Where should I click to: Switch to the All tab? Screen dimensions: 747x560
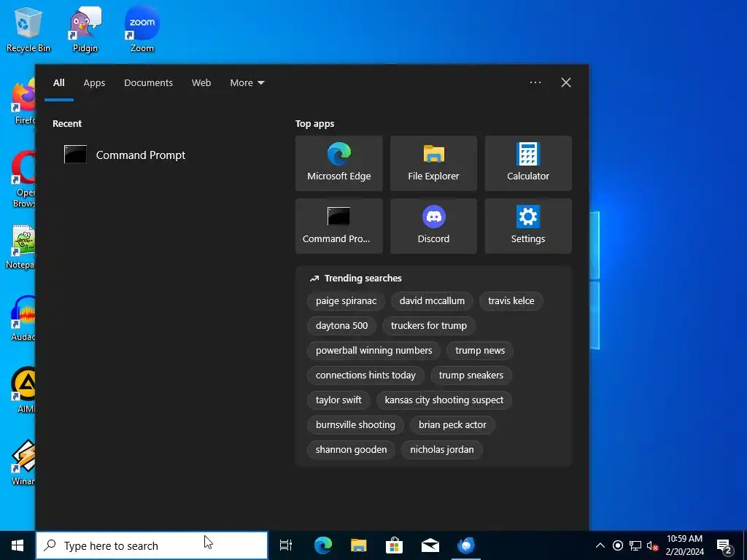[58, 83]
